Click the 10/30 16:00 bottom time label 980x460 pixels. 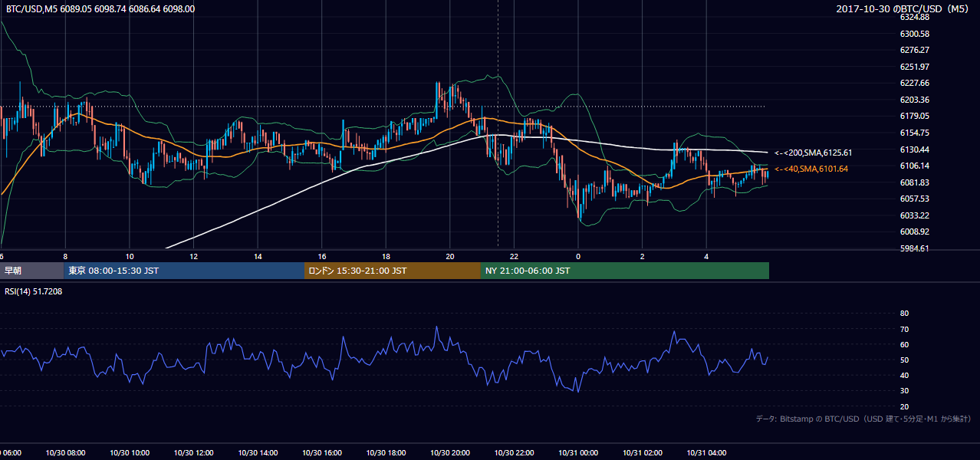(x=322, y=453)
